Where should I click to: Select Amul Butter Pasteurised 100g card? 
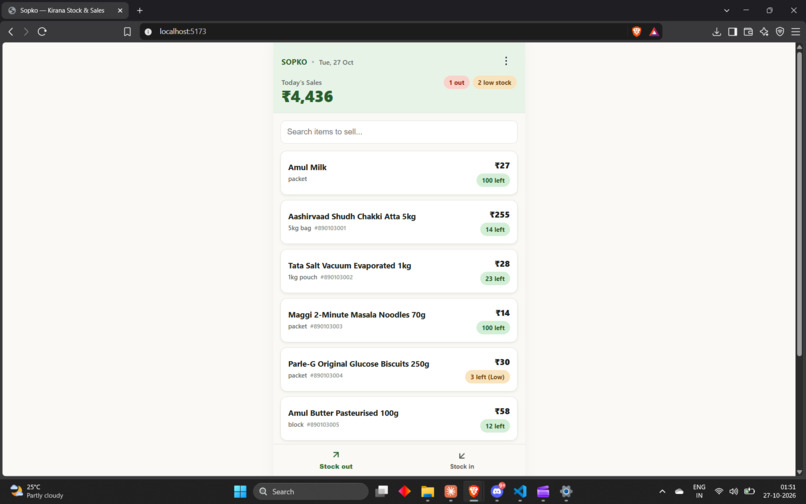click(x=399, y=419)
